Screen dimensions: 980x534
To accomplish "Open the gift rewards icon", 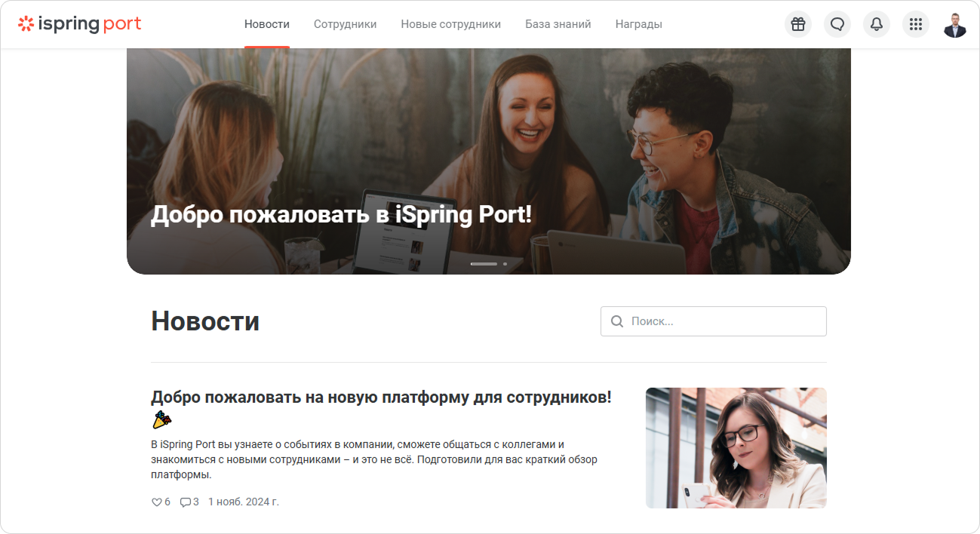I will pos(798,24).
